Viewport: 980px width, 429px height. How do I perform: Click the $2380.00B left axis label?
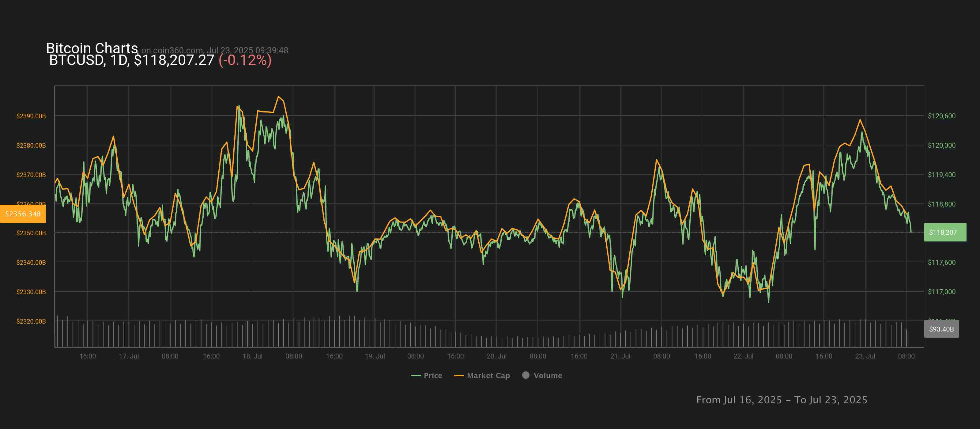point(31,146)
